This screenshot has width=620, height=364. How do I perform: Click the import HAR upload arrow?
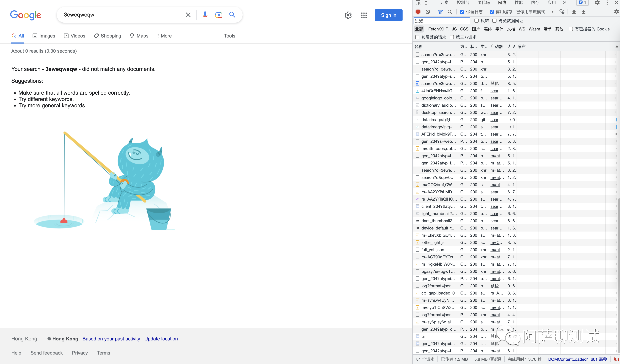[574, 12]
